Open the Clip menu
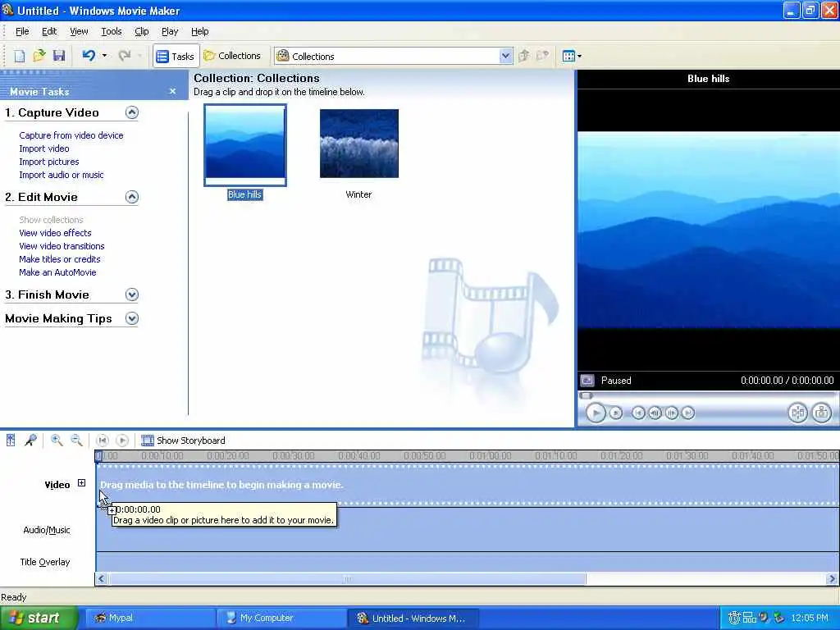The width and height of the screenshot is (840, 630). (141, 32)
